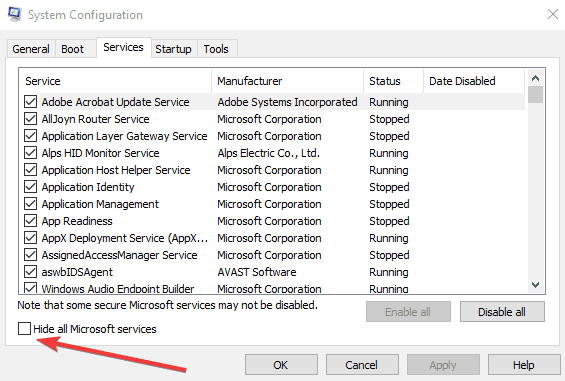Click Microsoft Corporation in Application Identity row
Image resolution: width=565 pixels, height=381 pixels.
[x=269, y=187]
